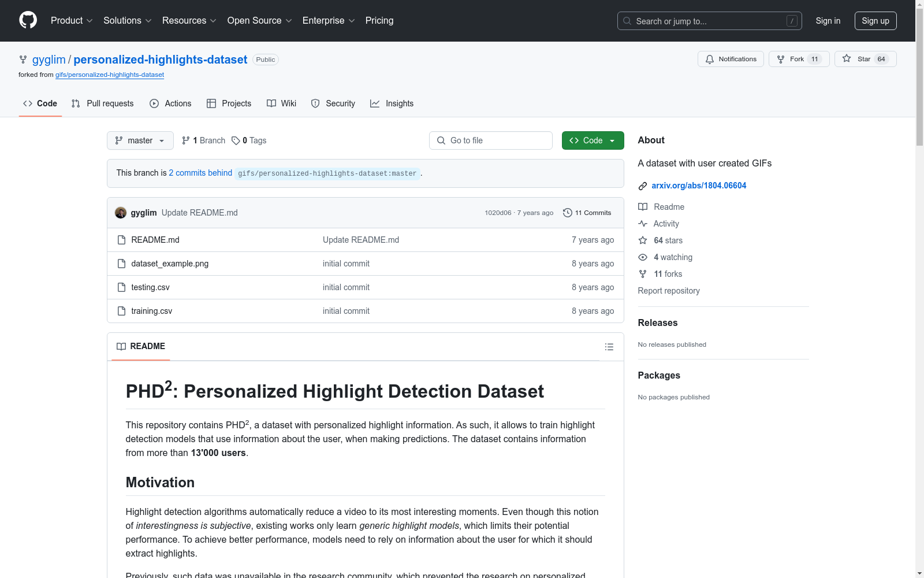Open the master branch selector dropdown
Viewport: 924px width, 578px height.
click(140, 140)
